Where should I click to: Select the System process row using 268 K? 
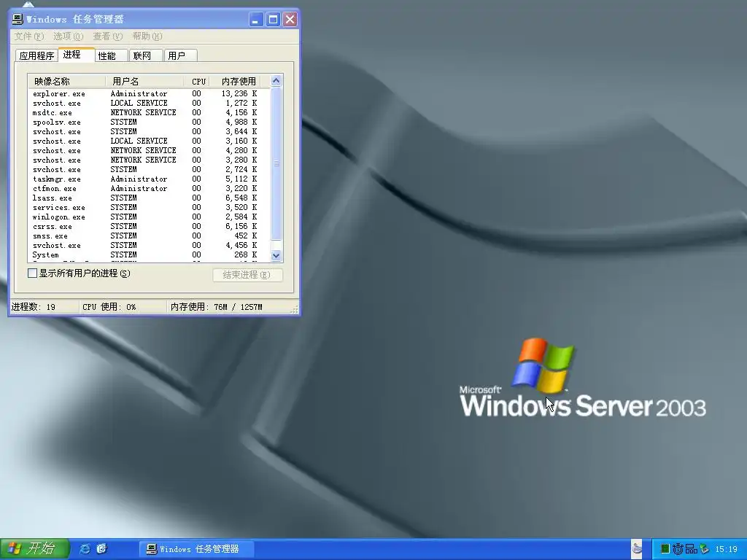(149, 255)
